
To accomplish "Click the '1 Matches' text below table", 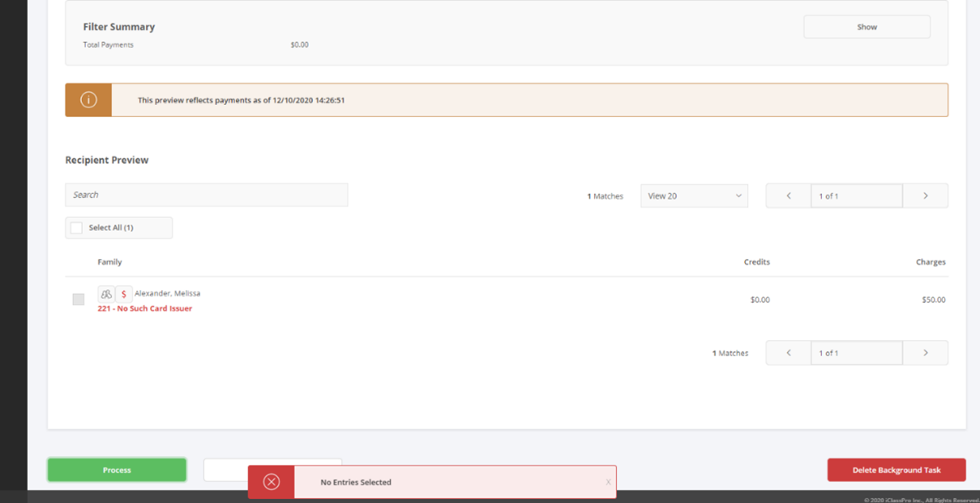I will 730,353.
